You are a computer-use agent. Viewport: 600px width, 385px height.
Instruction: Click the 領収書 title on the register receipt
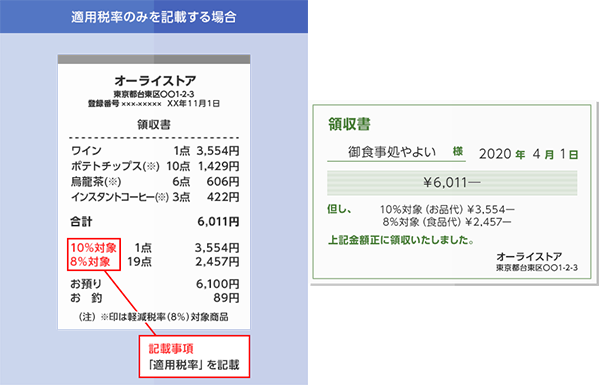click(x=154, y=125)
